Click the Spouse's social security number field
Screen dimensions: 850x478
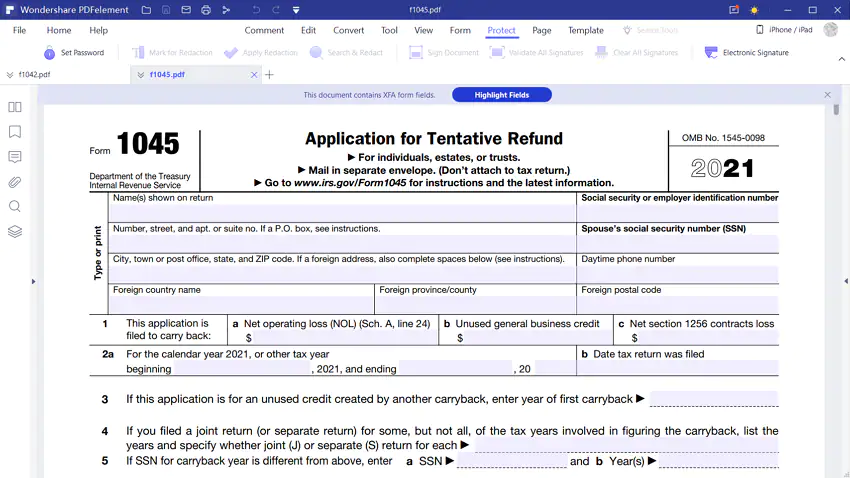[678, 244]
